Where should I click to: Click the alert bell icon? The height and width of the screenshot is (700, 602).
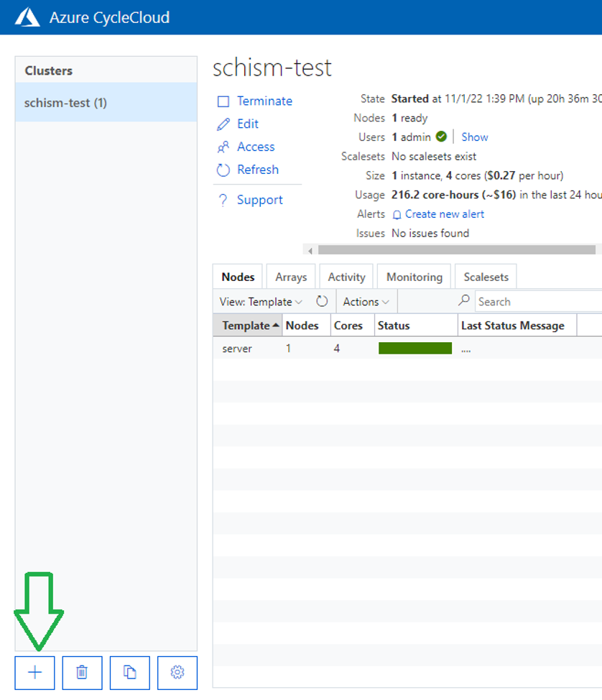[x=397, y=215]
